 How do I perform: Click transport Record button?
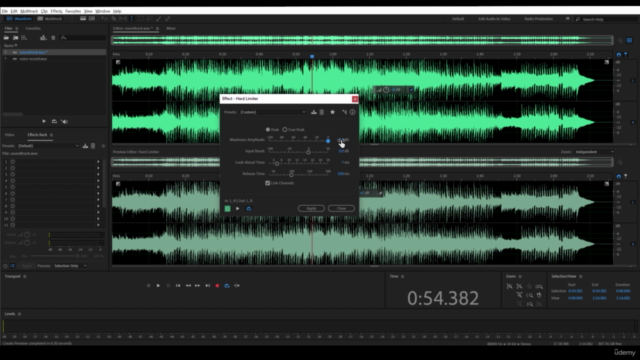(217, 286)
